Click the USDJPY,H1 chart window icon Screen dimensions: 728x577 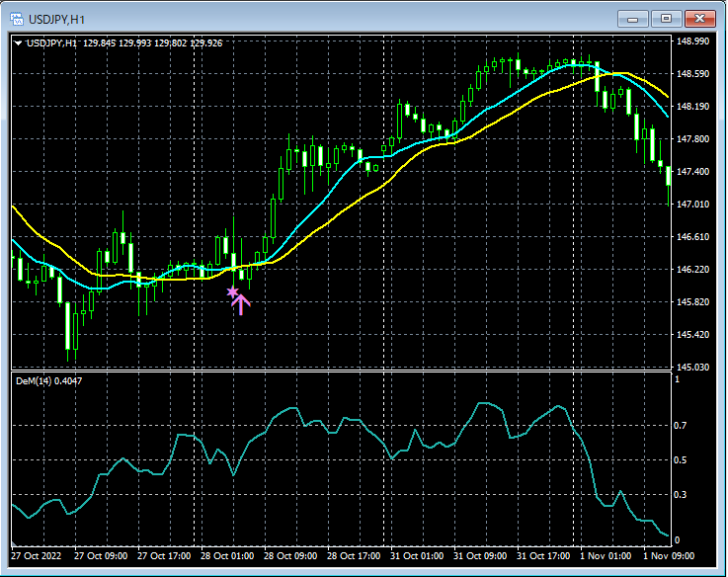(17, 19)
